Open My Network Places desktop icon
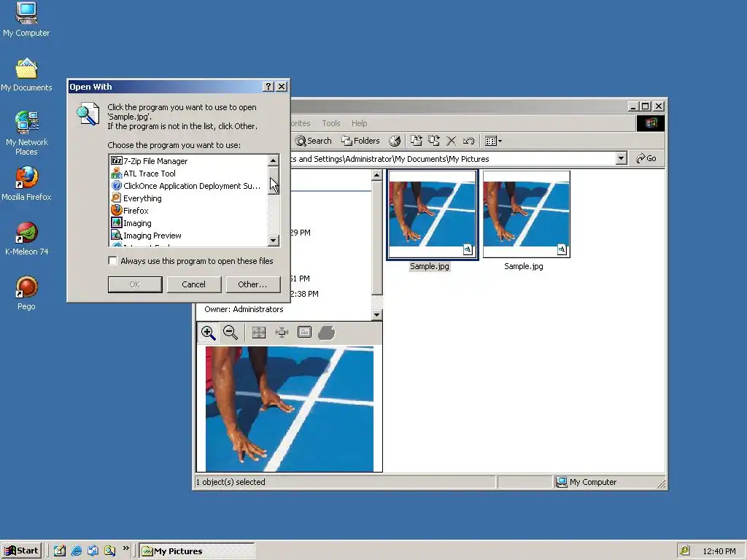Screen dimensions: 747x560 click(26, 133)
